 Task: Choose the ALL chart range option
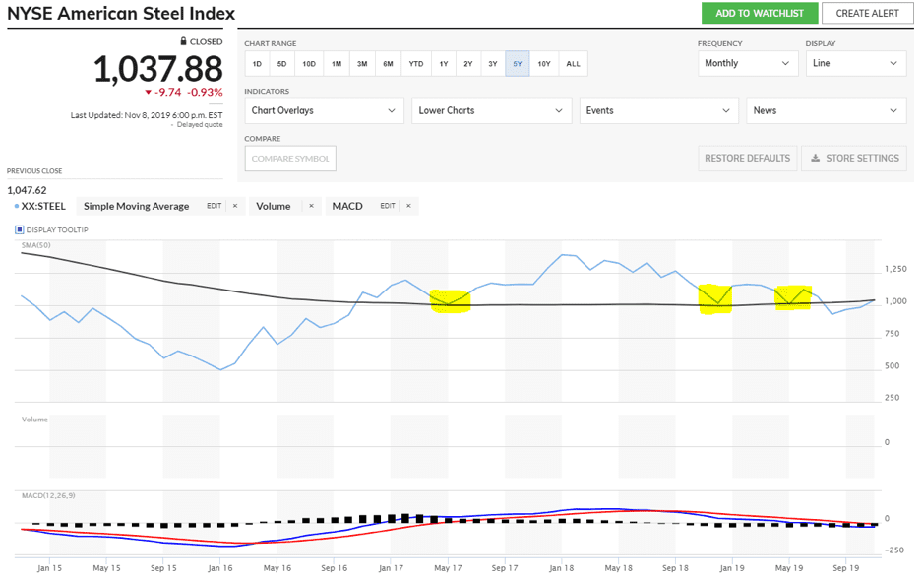pyautogui.click(x=573, y=64)
